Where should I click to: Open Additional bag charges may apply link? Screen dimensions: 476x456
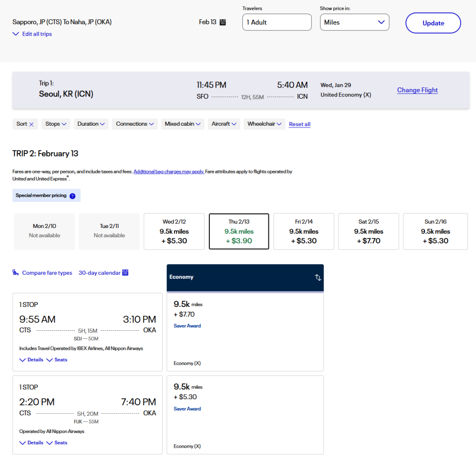pyautogui.click(x=169, y=172)
